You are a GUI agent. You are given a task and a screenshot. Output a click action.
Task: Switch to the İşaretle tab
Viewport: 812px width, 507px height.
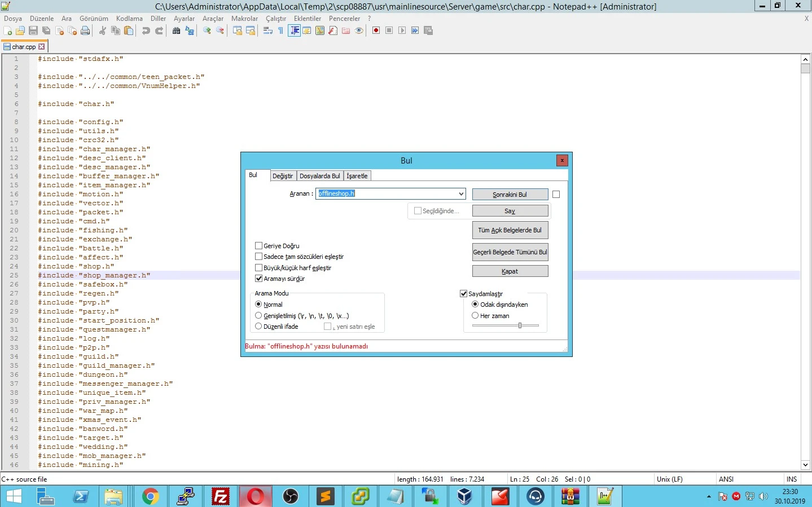(357, 176)
